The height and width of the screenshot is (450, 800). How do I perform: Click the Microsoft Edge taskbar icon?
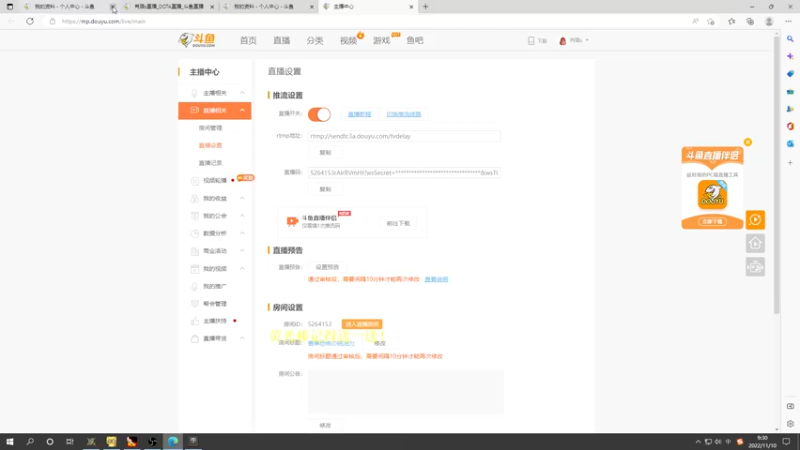173,442
